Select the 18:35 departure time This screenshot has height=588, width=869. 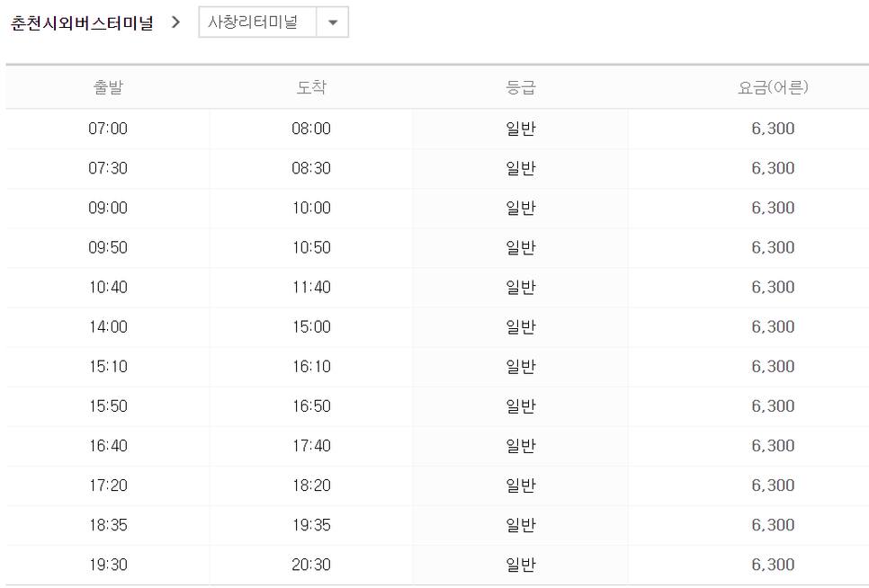coord(108,524)
